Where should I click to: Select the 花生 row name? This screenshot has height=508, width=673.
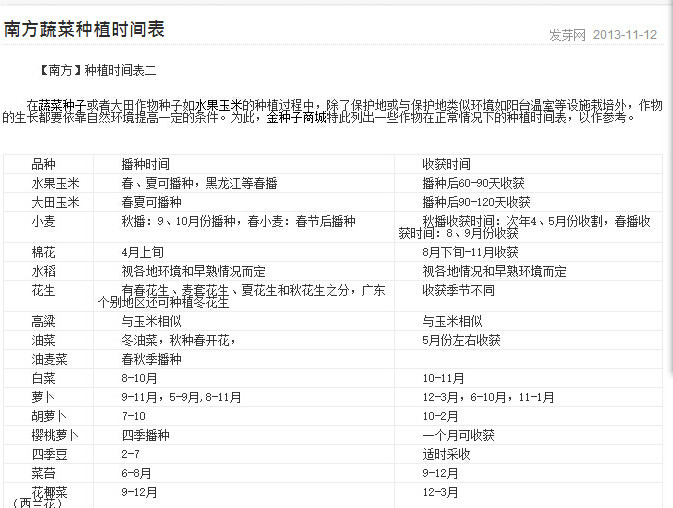coord(43,290)
